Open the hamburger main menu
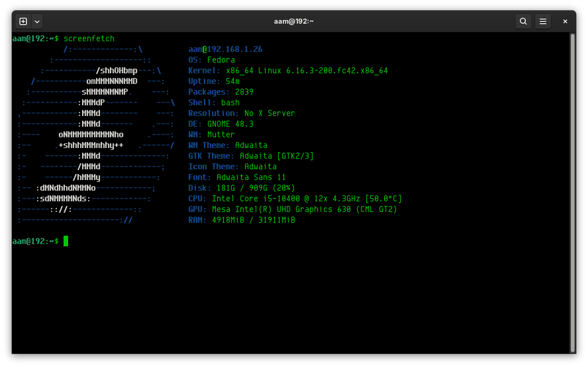The image size is (588, 367). [543, 21]
